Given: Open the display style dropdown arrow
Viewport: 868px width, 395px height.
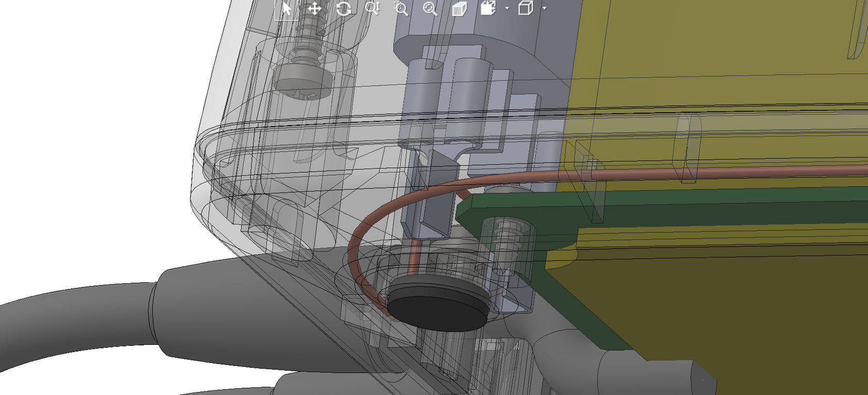Looking at the screenshot, I should (x=545, y=9).
